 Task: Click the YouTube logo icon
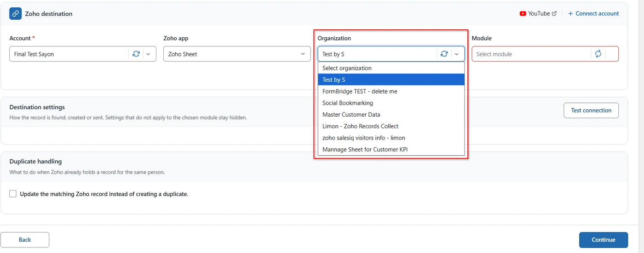point(523,14)
